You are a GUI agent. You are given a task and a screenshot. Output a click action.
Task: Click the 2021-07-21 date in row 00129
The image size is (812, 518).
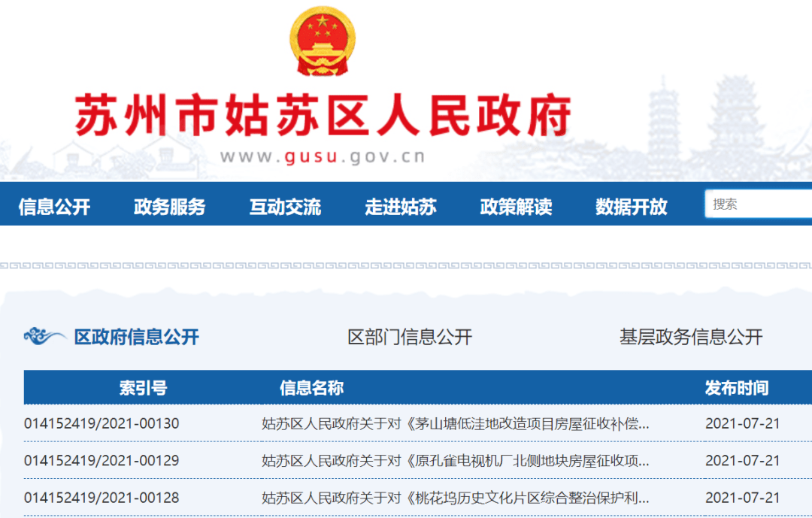coord(743,461)
